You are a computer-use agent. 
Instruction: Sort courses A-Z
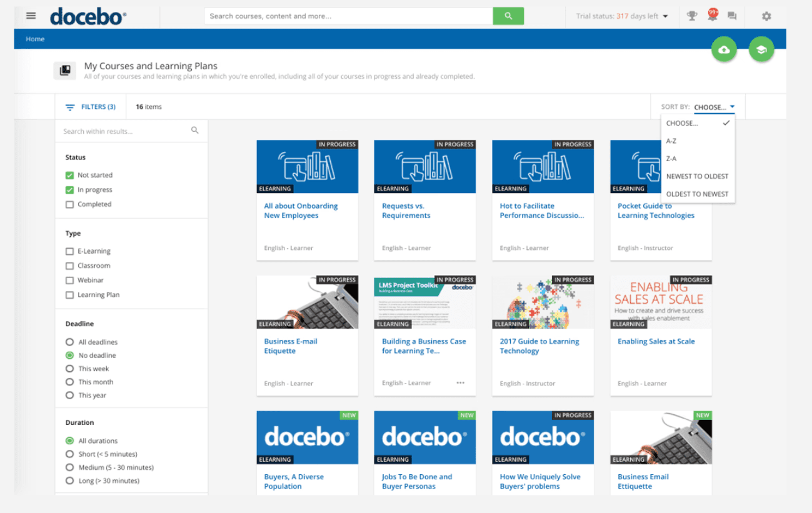(698, 141)
